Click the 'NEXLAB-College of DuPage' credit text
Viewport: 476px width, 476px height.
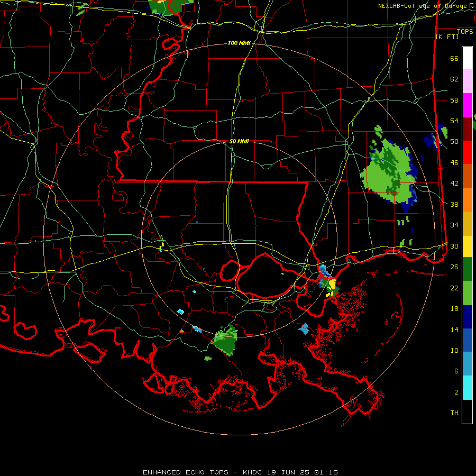pos(422,6)
